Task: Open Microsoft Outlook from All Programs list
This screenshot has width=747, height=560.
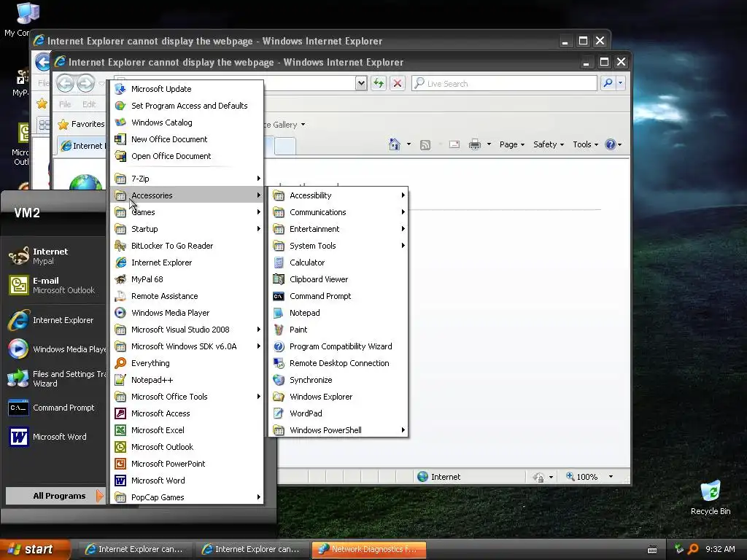Action: coord(187,447)
